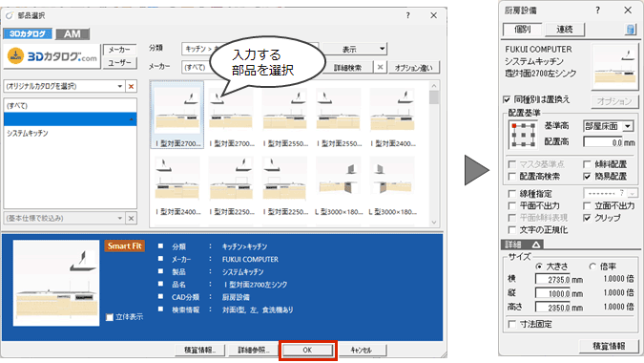Enable the 寸法固定 checkbox
Screen dimensions: 644x363
pos(511,325)
